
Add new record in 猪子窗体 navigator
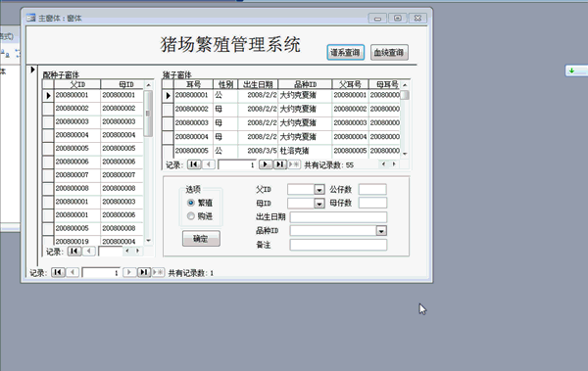294,164
